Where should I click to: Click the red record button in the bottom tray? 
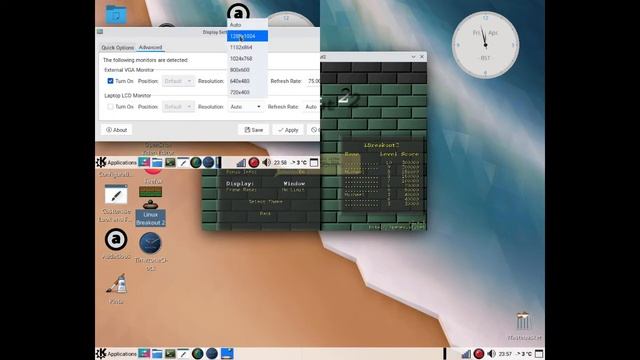coord(479,353)
